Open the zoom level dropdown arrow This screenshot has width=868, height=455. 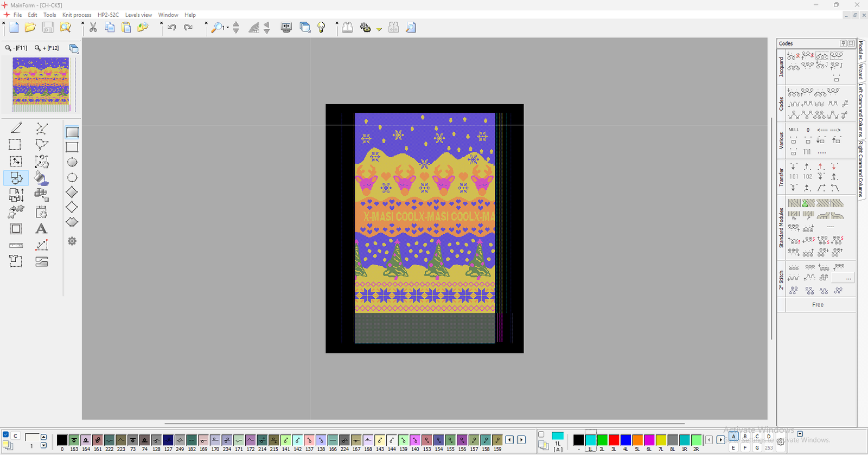[227, 28]
